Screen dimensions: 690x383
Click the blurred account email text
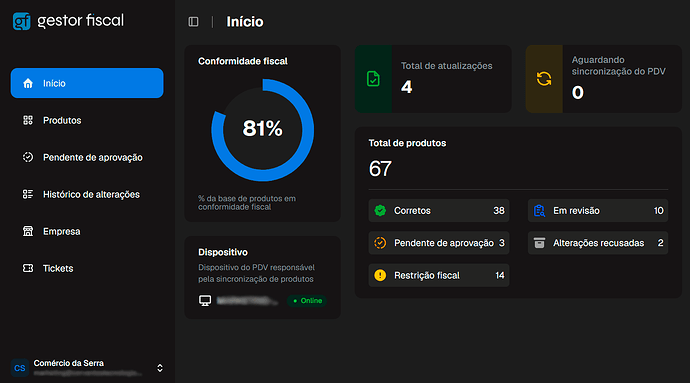[88, 373]
